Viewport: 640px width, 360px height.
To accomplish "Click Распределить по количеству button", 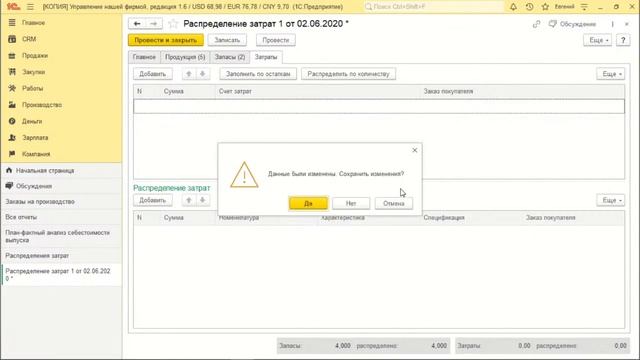I will click(x=349, y=74).
